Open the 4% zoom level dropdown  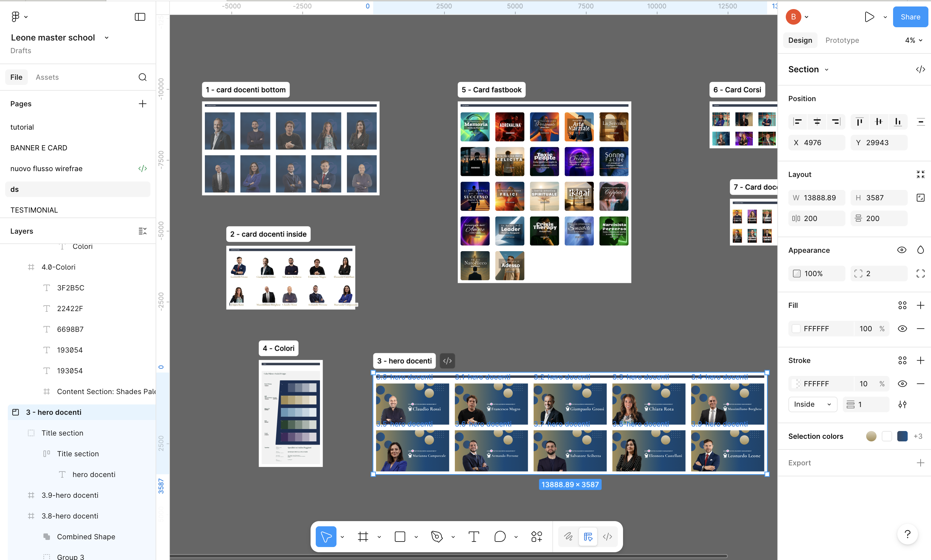[913, 40]
